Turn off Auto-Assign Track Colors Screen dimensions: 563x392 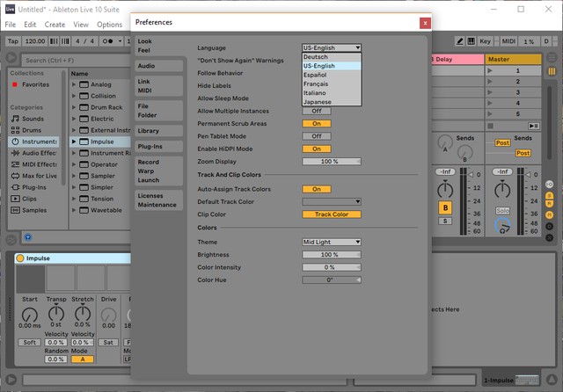tap(317, 189)
